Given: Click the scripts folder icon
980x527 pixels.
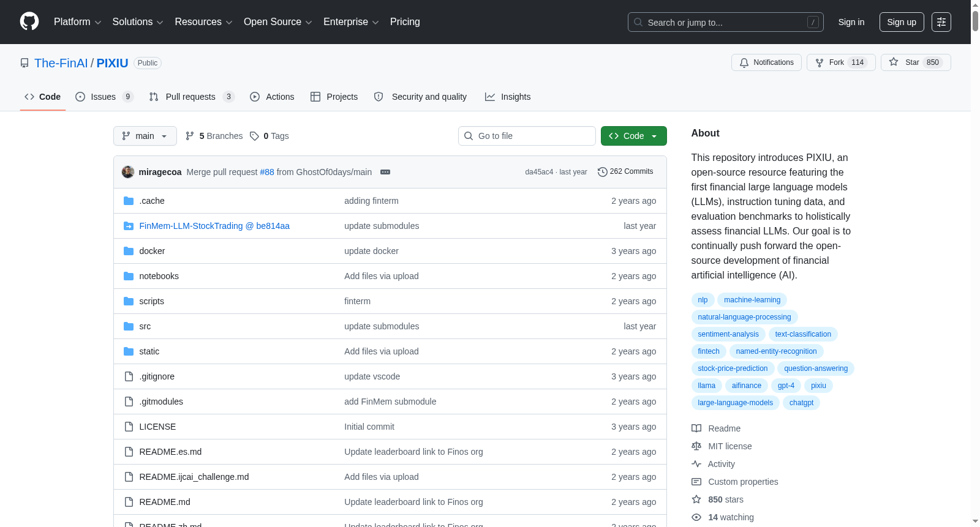Looking at the screenshot, I should point(129,301).
